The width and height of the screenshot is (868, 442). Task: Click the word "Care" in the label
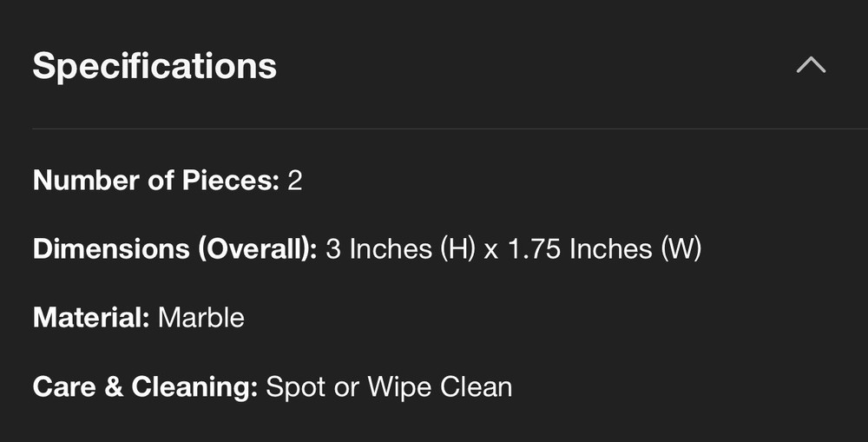point(65,386)
